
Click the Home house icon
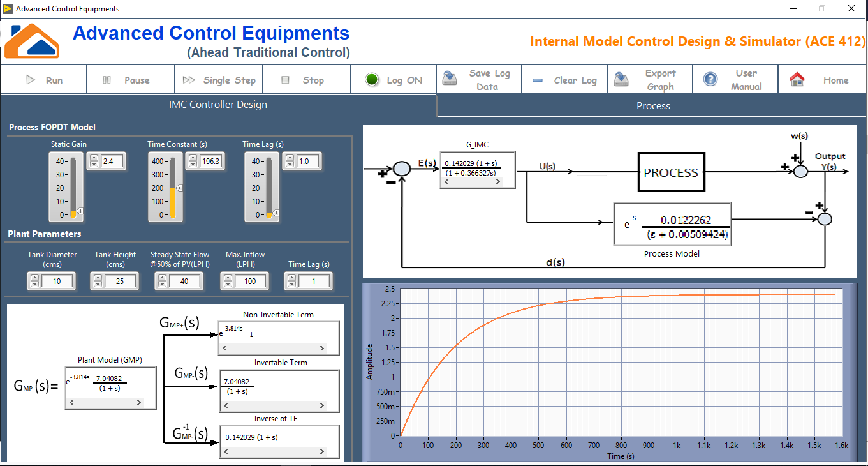pos(797,80)
